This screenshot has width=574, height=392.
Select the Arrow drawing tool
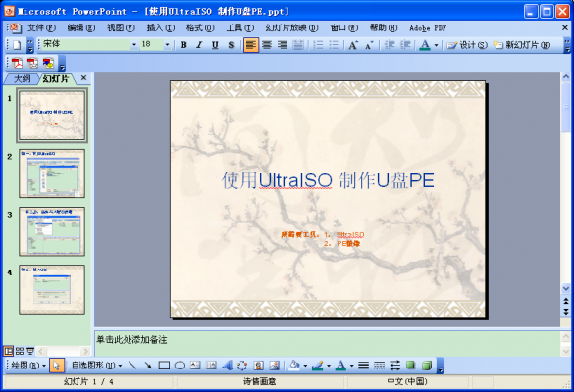click(148, 365)
